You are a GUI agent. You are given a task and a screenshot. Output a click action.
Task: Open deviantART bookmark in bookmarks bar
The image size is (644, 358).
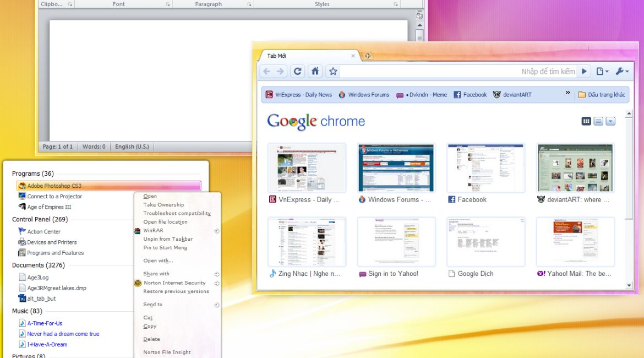click(512, 95)
